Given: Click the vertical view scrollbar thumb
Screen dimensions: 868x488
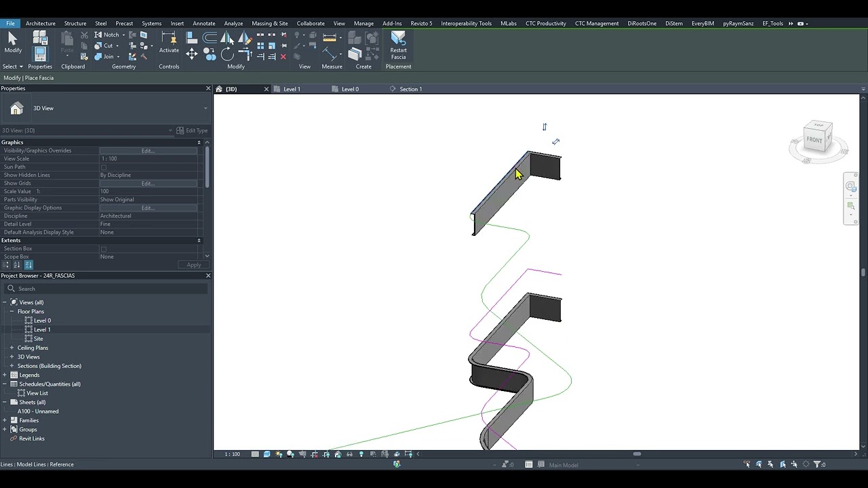Looking at the screenshot, I should pyautogui.click(x=863, y=272).
